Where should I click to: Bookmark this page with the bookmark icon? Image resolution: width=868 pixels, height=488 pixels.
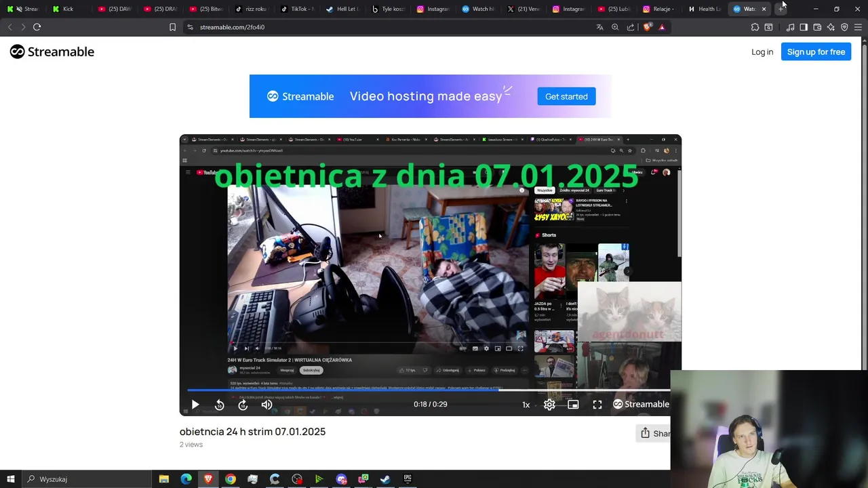tap(172, 27)
